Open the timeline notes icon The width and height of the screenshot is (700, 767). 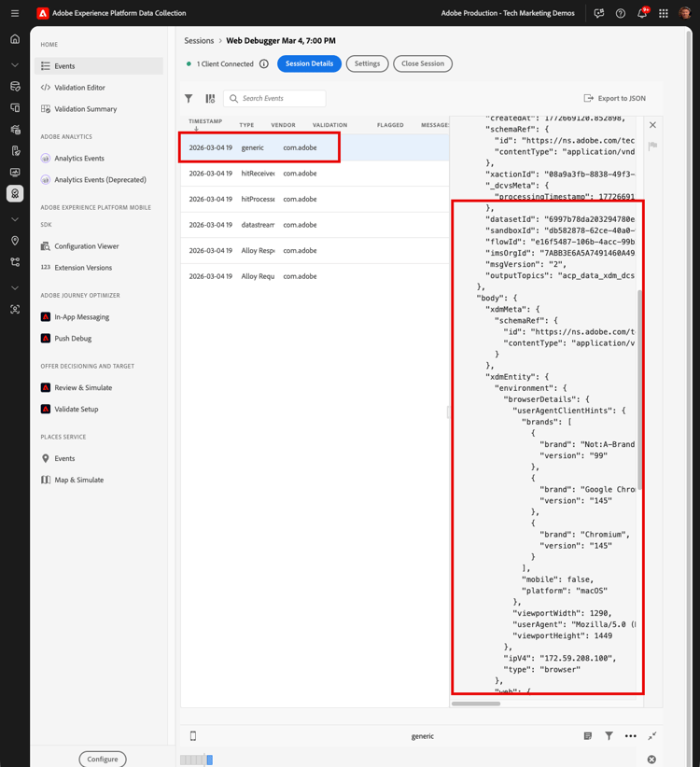coord(588,735)
